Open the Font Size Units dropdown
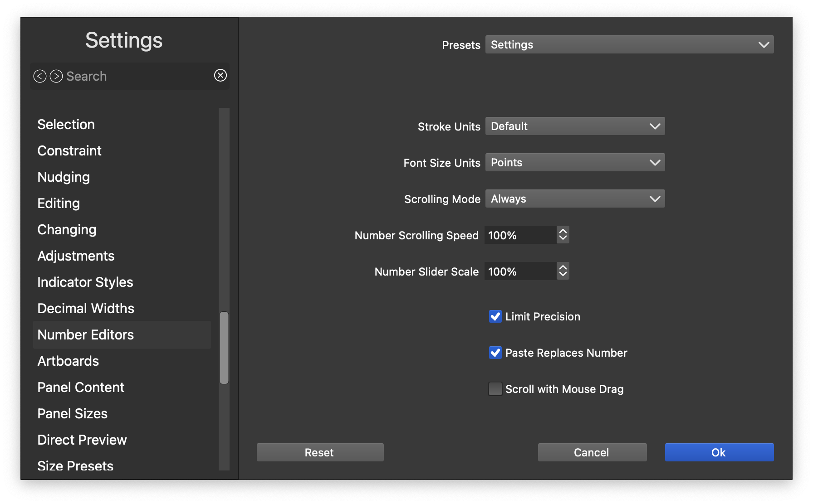The width and height of the screenshot is (813, 504). pos(575,162)
